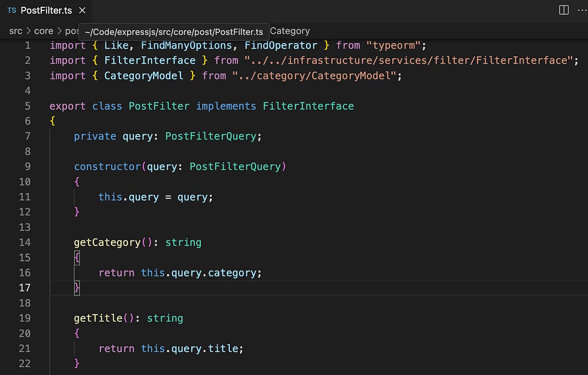Click the typeorm module string on line 1
The image size is (588, 375).
point(394,45)
